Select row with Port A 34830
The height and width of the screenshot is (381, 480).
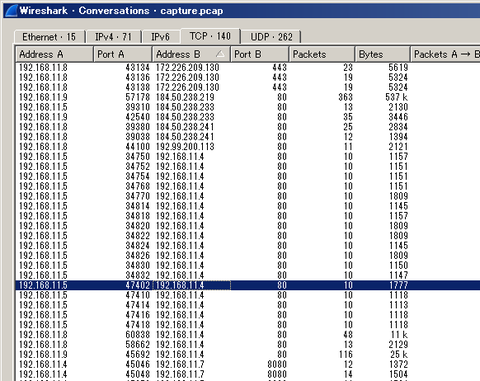[x=248, y=266]
